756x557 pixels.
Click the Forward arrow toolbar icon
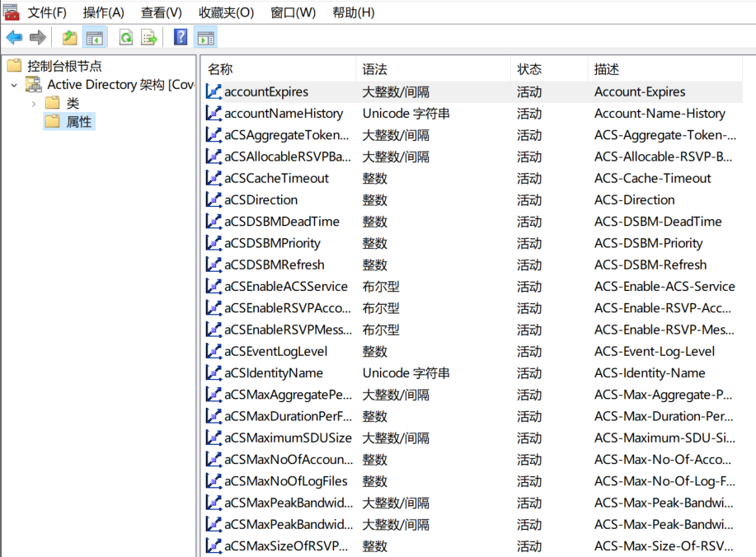[37, 37]
